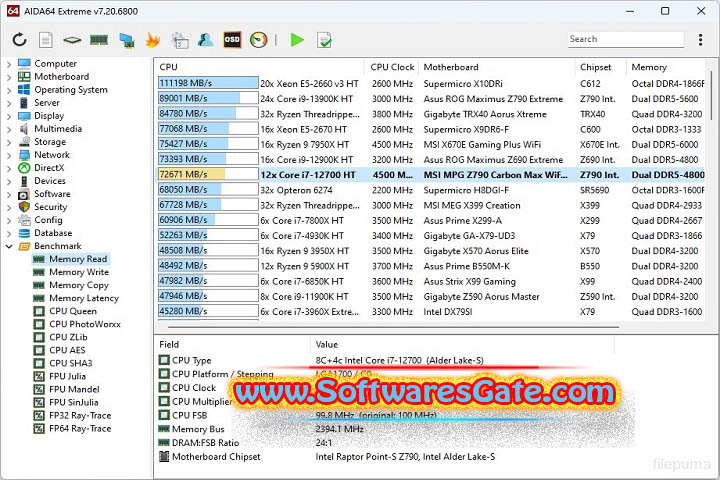This screenshot has width=720, height=480.
Task: Open the three-dot more options menu
Action: (x=700, y=40)
